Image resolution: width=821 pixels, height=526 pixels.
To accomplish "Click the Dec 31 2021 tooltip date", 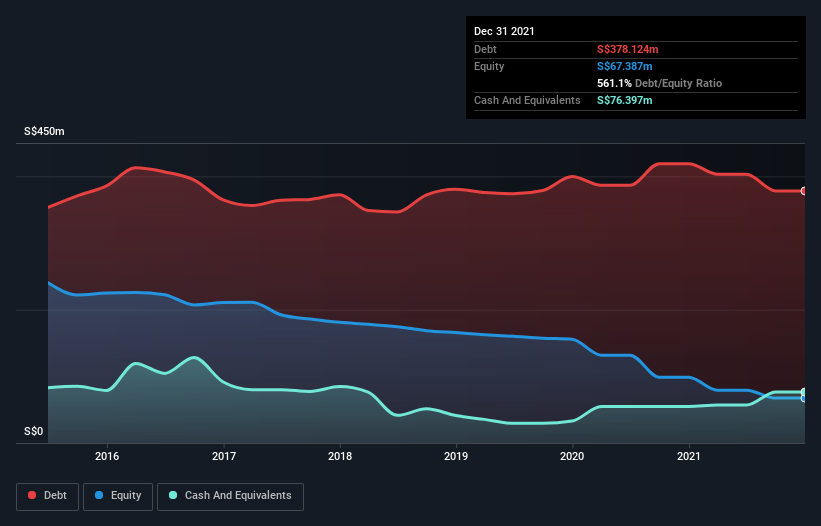I will tap(504, 31).
